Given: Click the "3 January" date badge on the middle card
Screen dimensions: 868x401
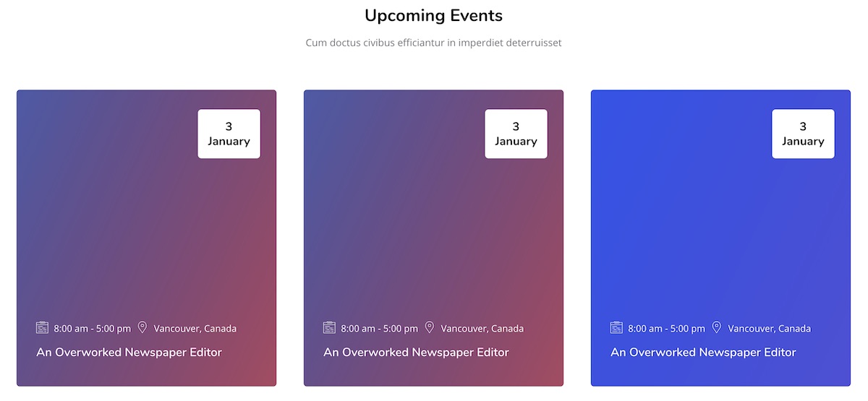Looking at the screenshot, I should 516,134.
